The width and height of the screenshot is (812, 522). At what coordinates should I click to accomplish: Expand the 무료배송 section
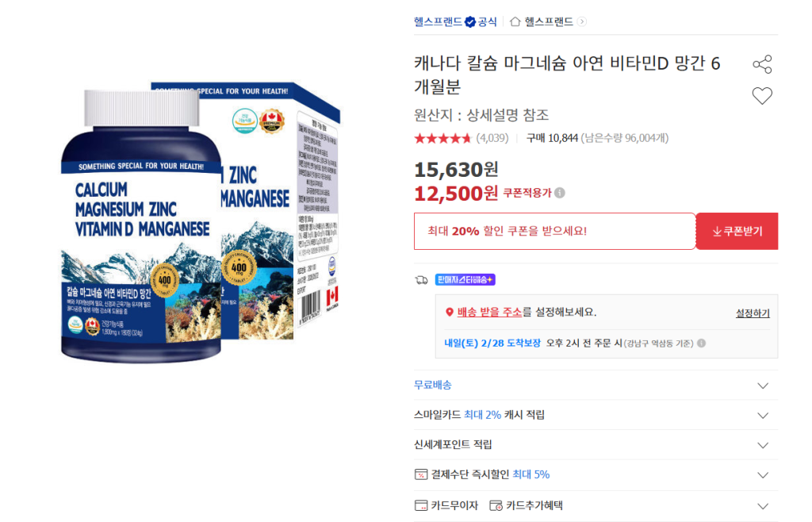coord(763,386)
